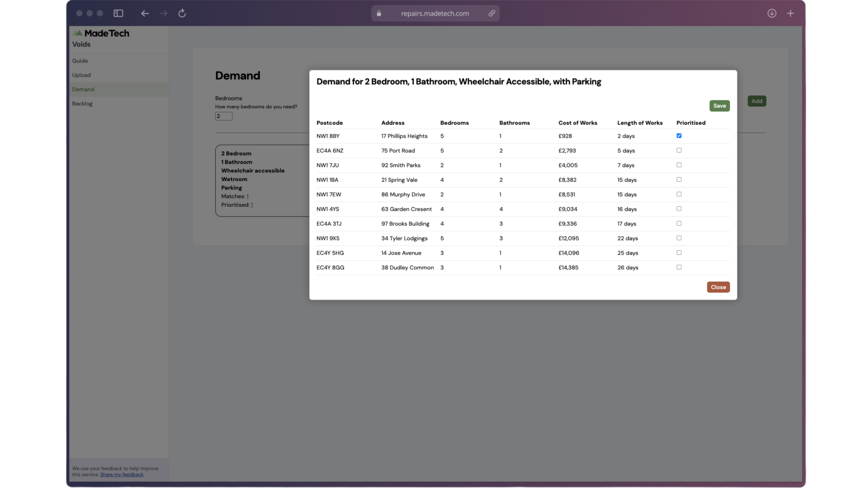
Task: Click the Add button
Action: pyautogui.click(x=757, y=101)
